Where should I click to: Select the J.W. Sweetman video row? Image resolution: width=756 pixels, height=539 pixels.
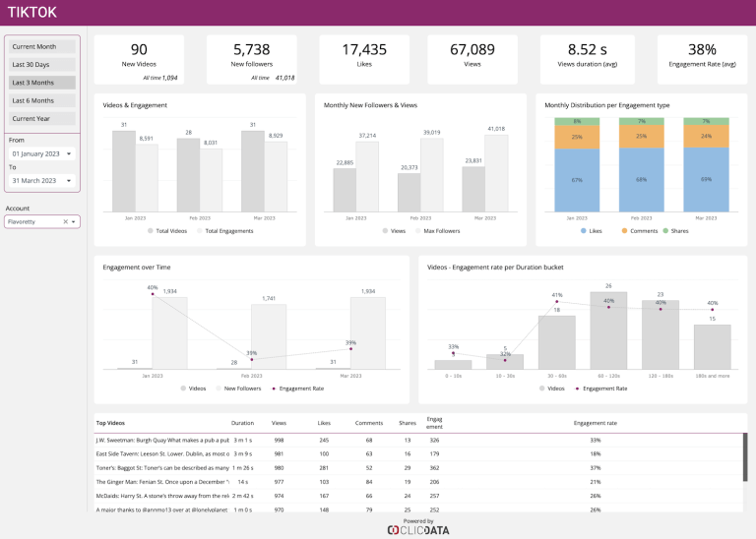(x=418, y=441)
